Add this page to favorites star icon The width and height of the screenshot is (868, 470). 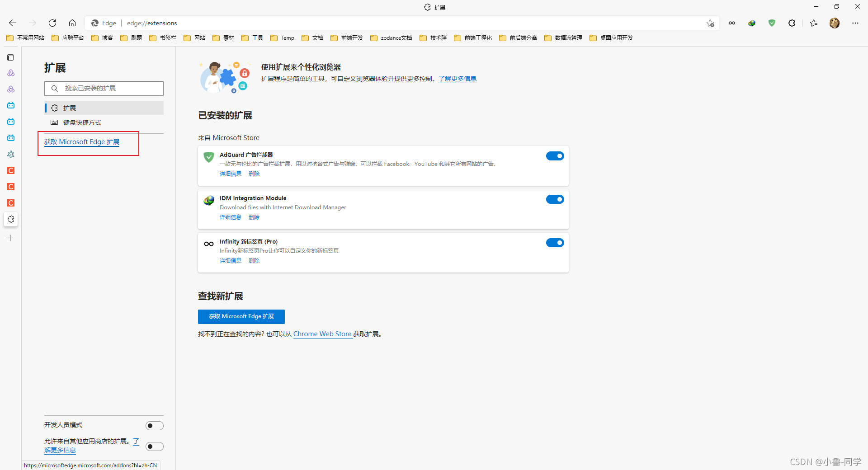coord(710,23)
